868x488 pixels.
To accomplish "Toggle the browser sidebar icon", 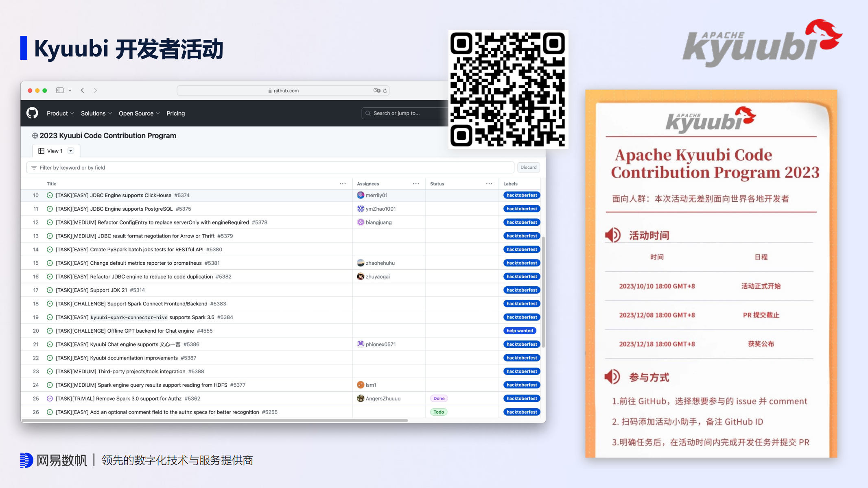I will point(60,90).
